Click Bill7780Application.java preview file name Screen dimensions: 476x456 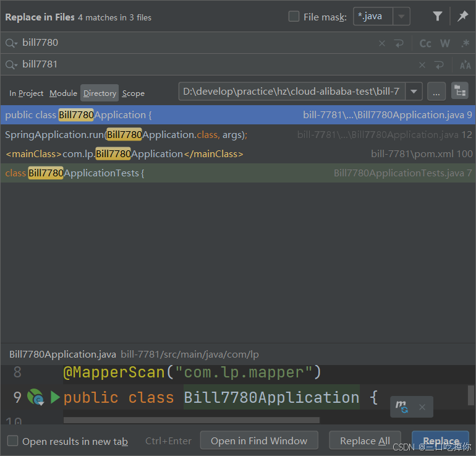pyautogui.click(x=62, y=355)
